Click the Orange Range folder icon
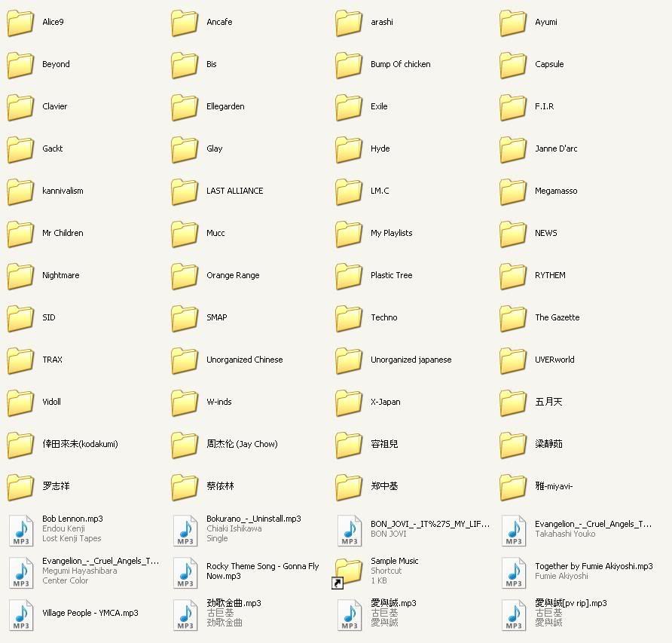672x643 pixels. (185, 276)
